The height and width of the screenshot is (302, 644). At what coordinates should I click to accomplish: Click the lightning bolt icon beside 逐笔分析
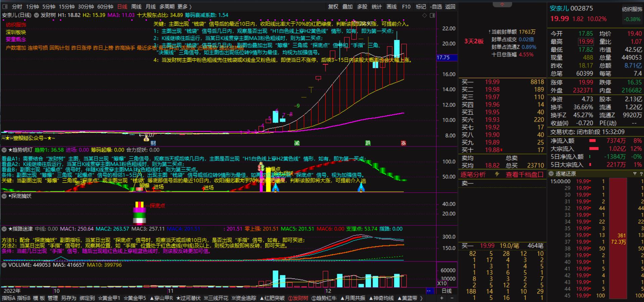tap(497, 174)
